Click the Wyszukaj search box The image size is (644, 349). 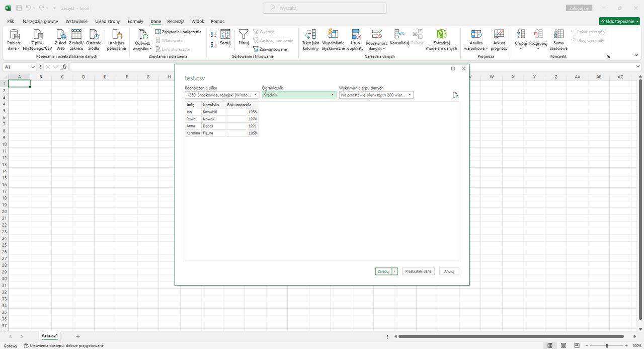325,8
